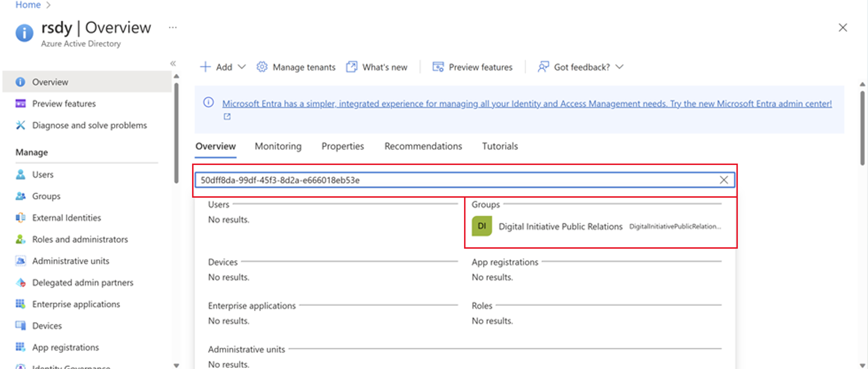Click the Groups icon in sidebar
The image size is (868, 369).
click(x=20, y=196)
